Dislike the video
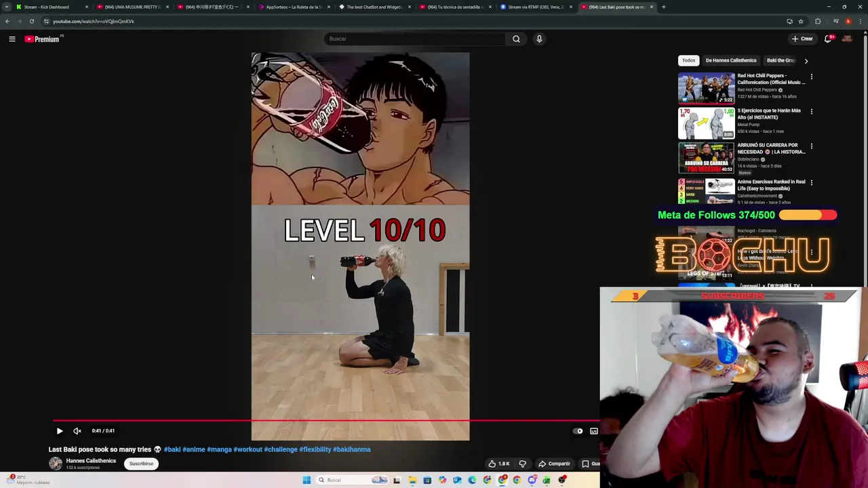868x488 pixels. click(522, 464)
